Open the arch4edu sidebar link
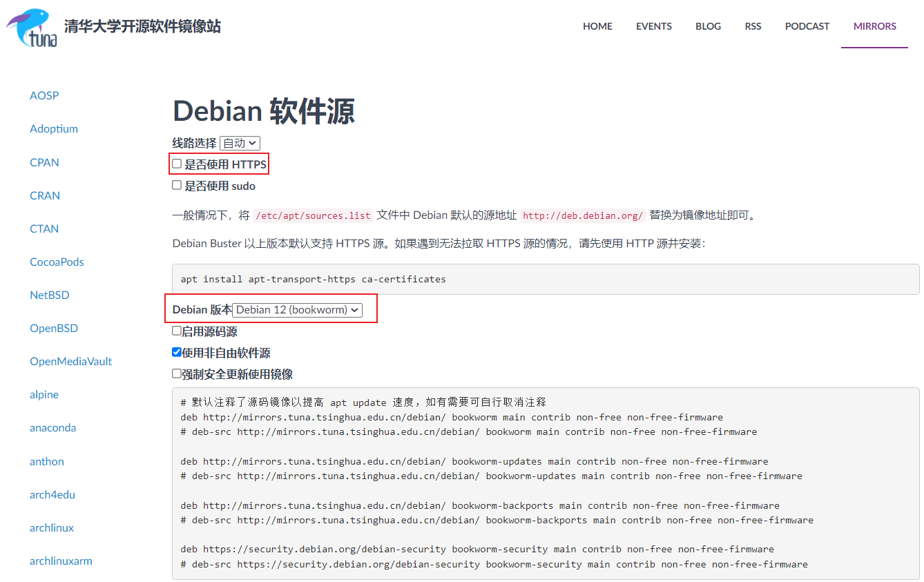Screen dimensions: 924x582 [52, 494]
